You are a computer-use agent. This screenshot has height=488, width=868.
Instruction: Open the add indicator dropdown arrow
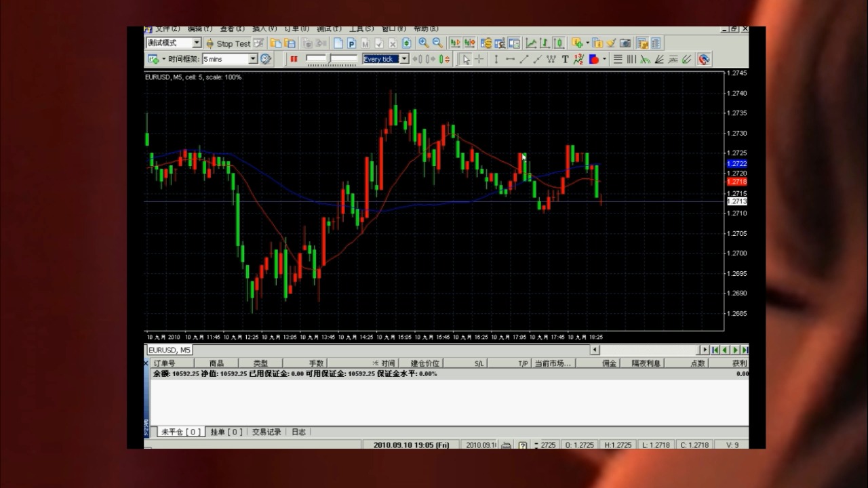tap(587, 43)
